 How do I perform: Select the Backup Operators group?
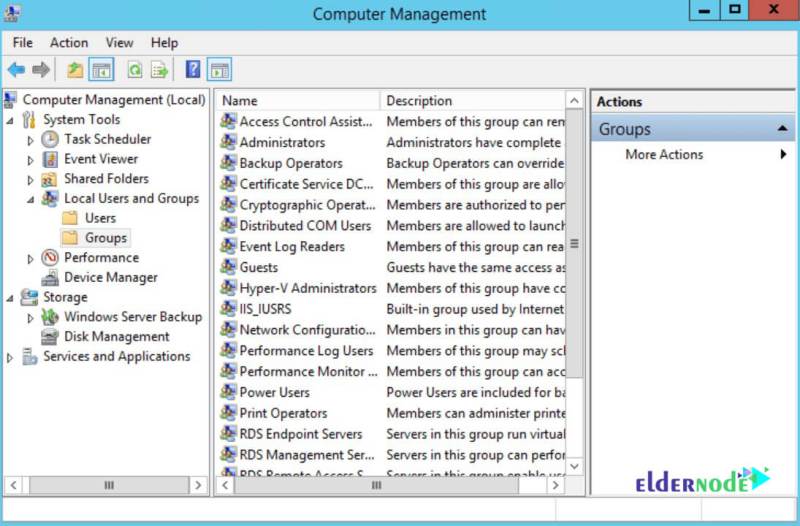291,163
